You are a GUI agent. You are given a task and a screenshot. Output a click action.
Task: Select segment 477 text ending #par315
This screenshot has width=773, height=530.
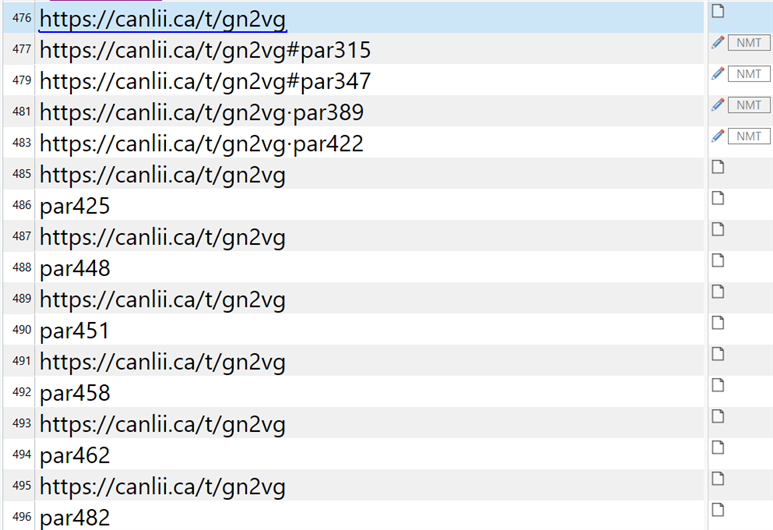pyautogui.click(x=205, y=51)
